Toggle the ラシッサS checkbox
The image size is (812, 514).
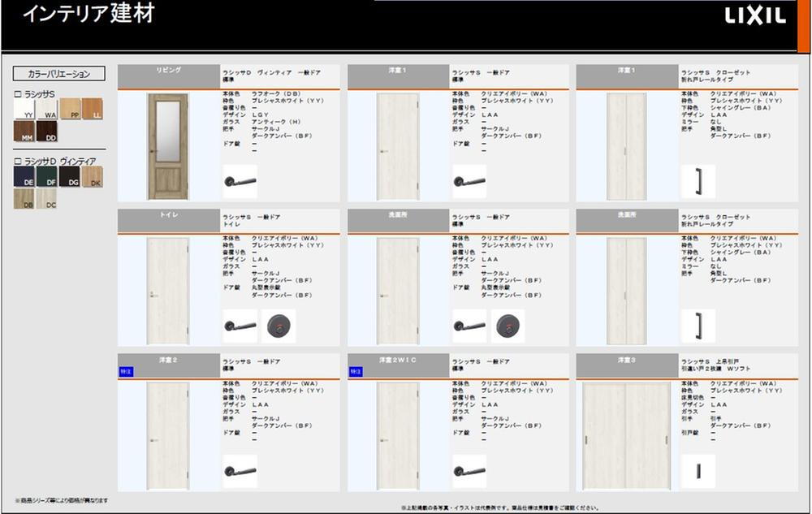point(18,94)
